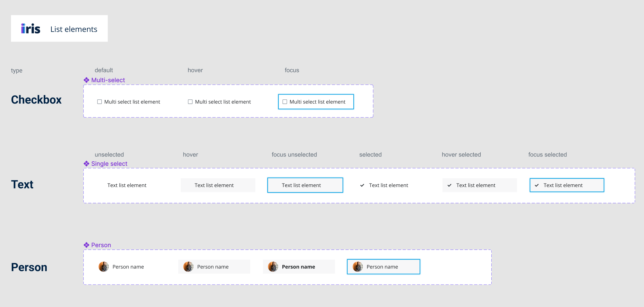Viewport: 644px width, 307px height.
Task: Click the checkmark in the hover selected element
Action: tap(449, 185)
